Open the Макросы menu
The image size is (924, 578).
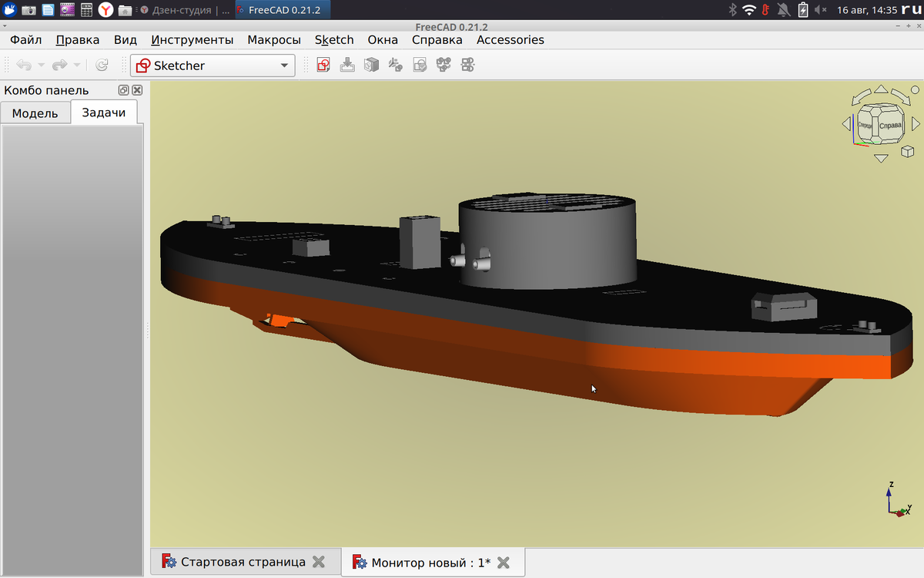coord(274,40)
